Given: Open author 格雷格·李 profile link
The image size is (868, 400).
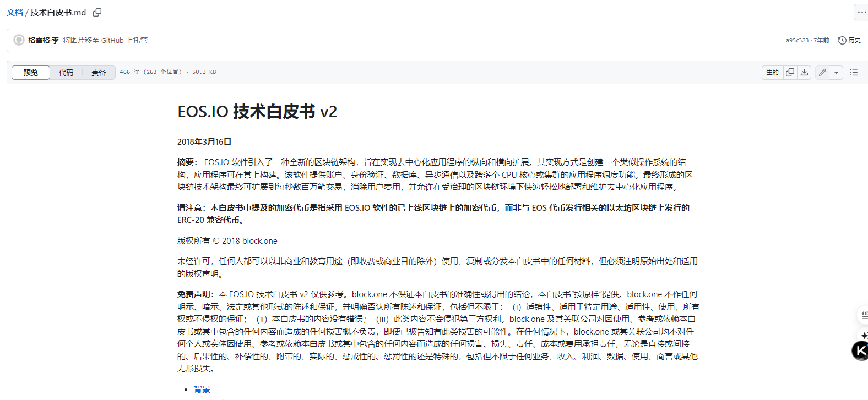Looking at the screenshot, I should coord(44,40).
